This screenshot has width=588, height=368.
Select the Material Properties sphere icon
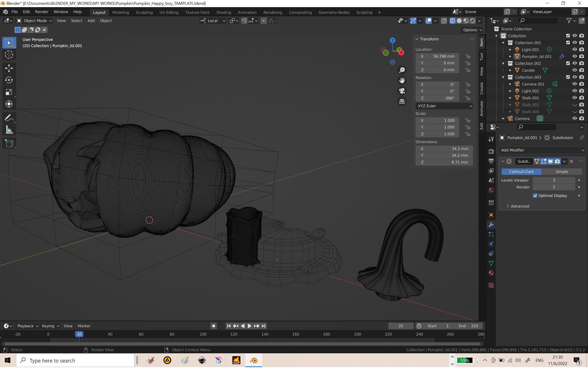491,273
